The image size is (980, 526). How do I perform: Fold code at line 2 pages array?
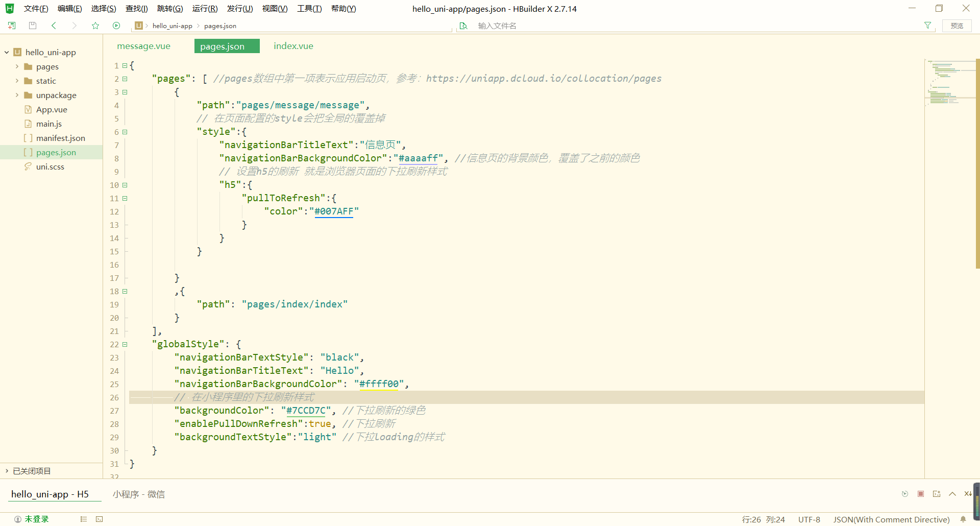pyautogui.click(x=125, y=79)
